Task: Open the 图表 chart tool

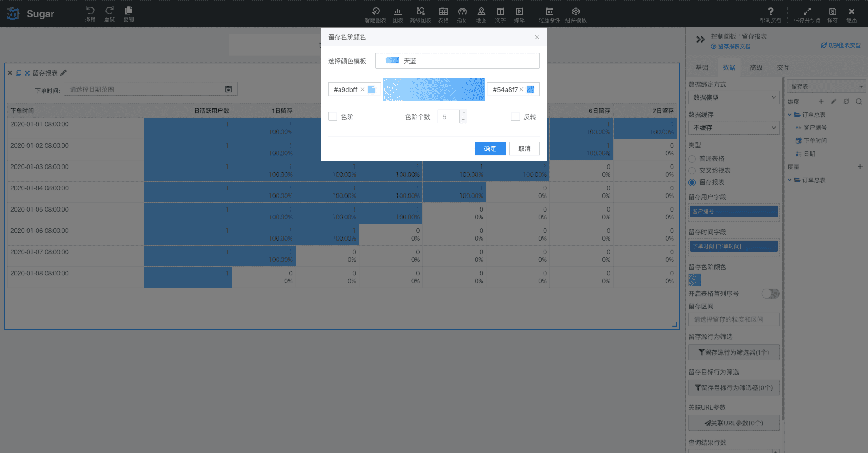Action: point(398,15)
